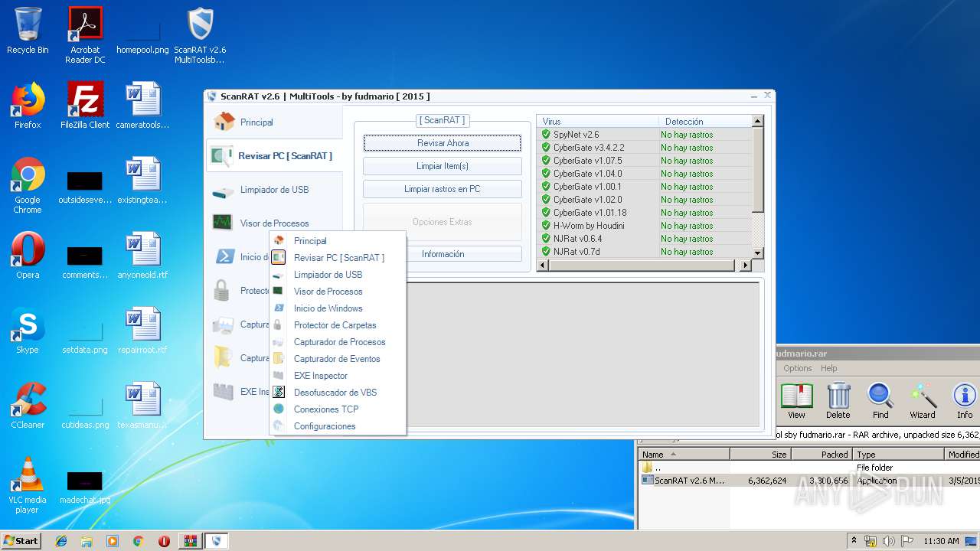Click the Packed column header in WinRAR
Viewport: 980px width, 551px height.
(822, 455)
